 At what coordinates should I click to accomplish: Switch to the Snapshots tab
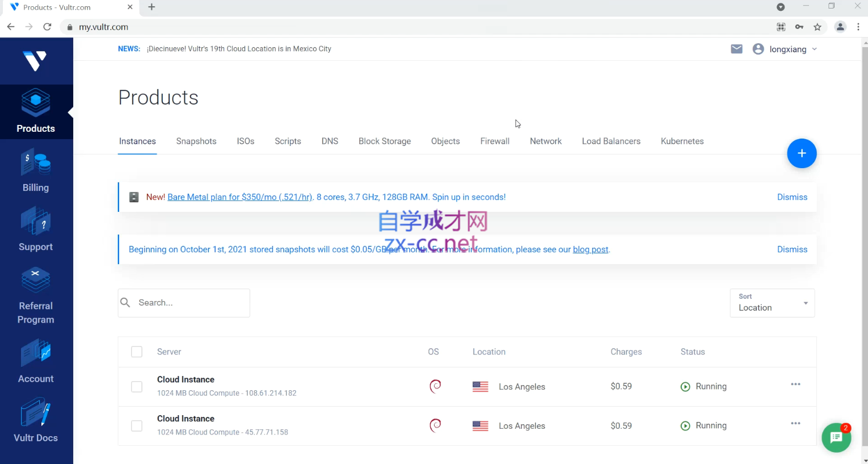(196, 141)
